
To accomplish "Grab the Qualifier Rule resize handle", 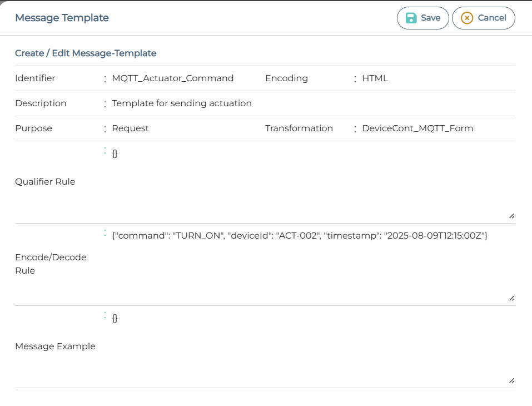I will [511, 216].
